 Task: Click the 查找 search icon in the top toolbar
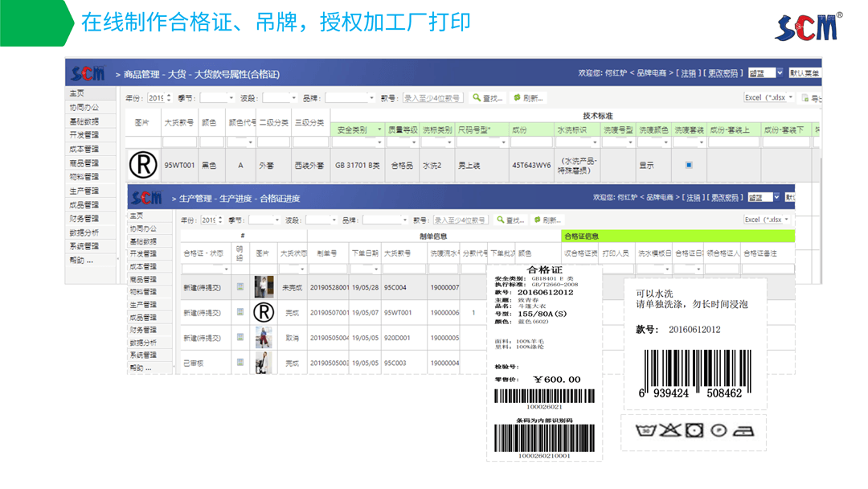point(477,97)
